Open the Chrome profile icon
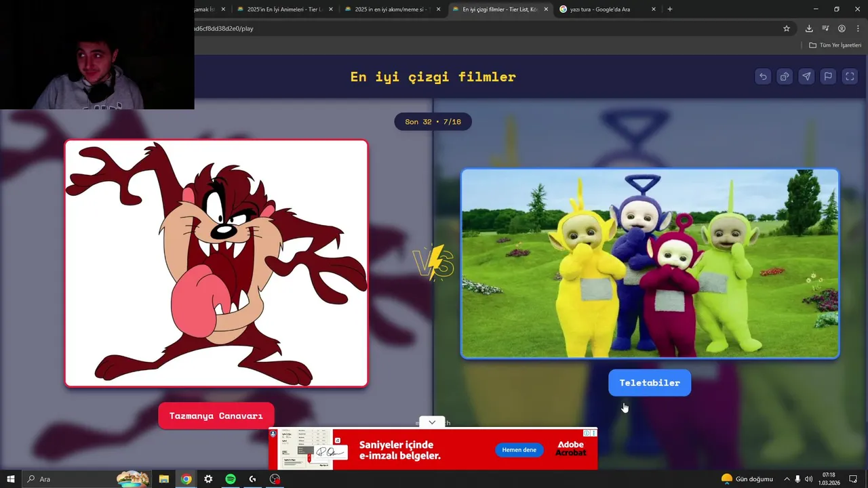868x488 pixels. [842, 28]
